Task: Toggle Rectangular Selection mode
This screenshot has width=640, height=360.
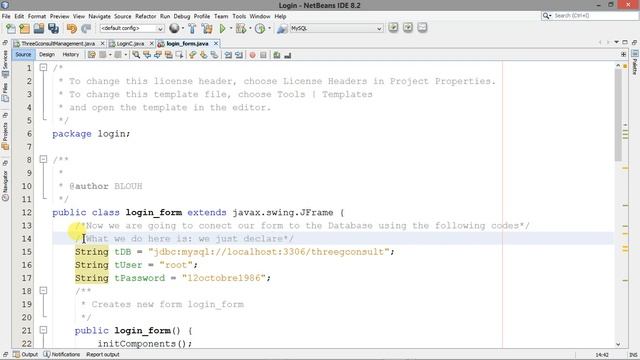Action: click(179, 55)
